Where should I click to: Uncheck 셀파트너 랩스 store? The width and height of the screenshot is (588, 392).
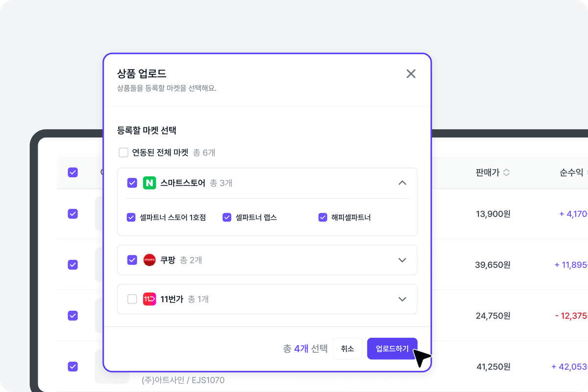tap(227, 217)
